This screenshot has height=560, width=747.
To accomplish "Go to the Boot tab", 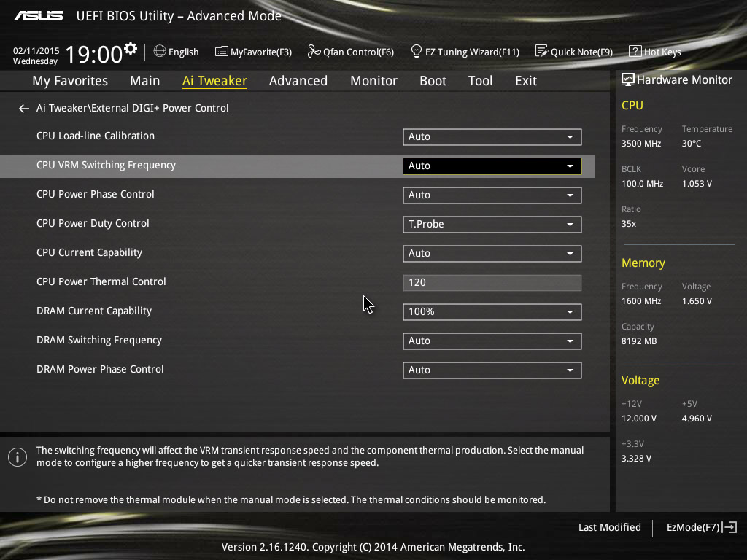I will 433,81.
